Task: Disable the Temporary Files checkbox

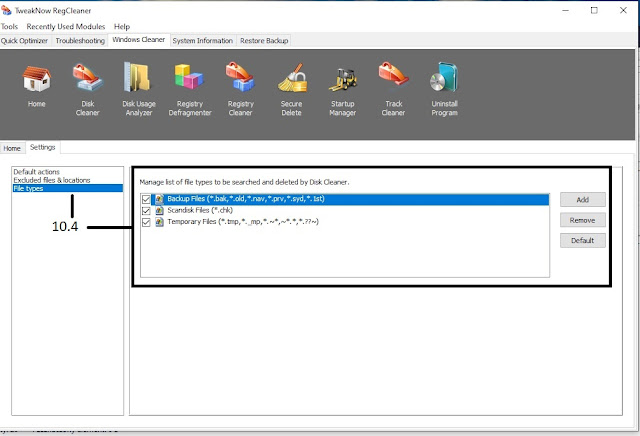Action: 146,222
